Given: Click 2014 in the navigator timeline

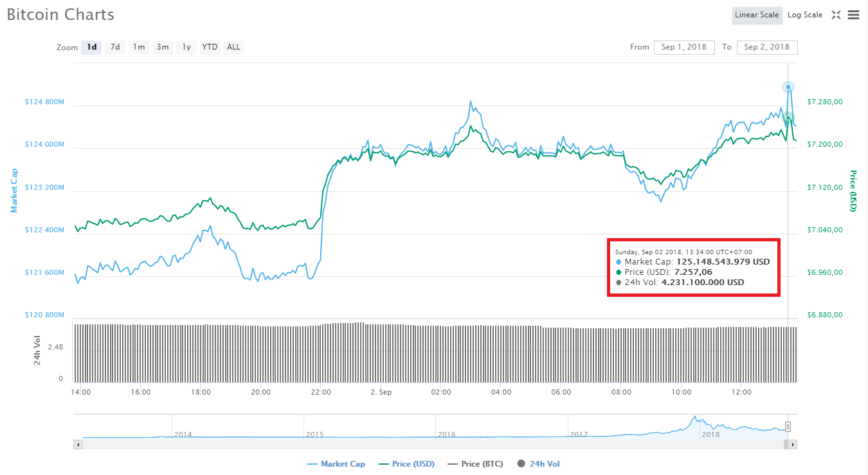Looking at the screenshot, I should [183, 434].
